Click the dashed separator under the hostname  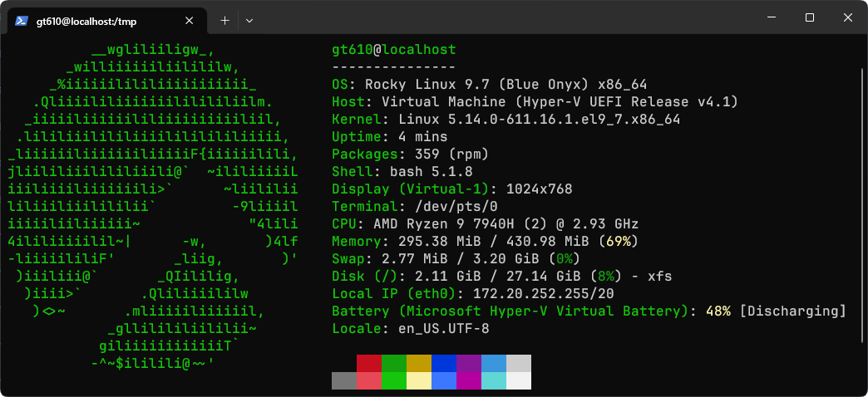[393, 67]
